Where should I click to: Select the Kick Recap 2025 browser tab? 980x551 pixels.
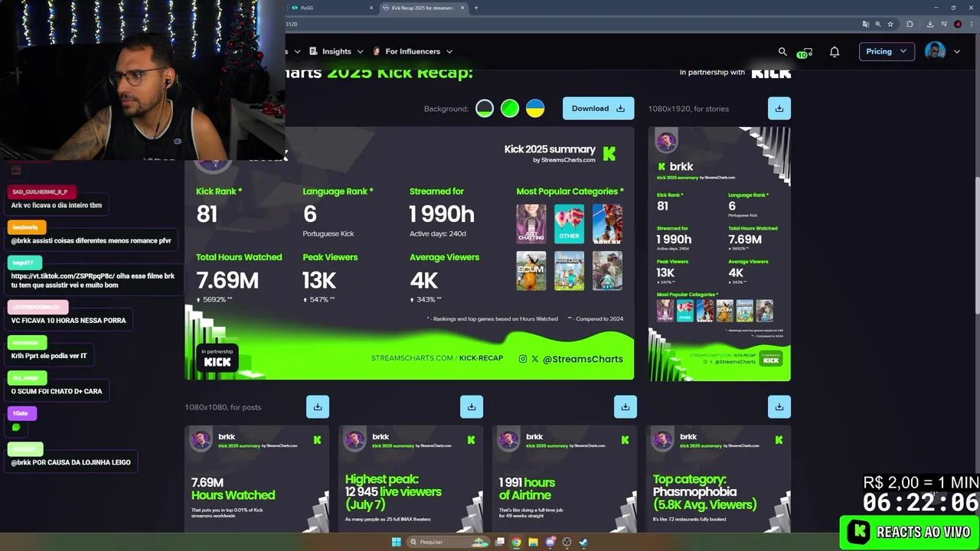(422, 8)
